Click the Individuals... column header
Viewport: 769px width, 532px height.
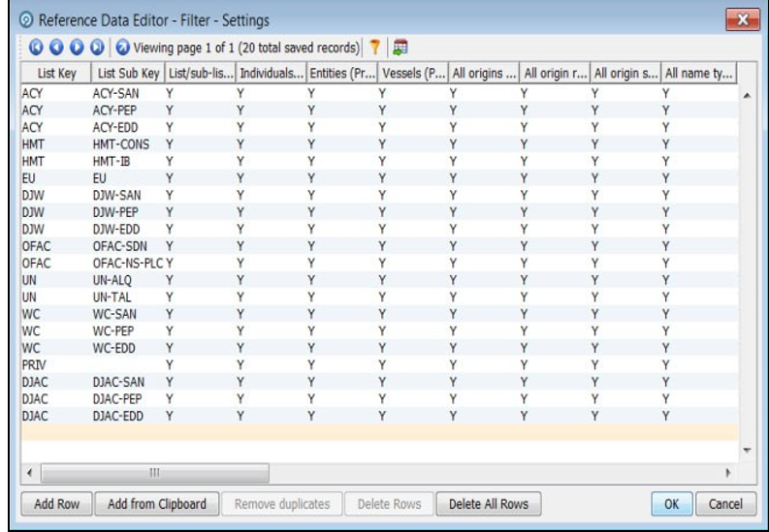click(272, 73)
